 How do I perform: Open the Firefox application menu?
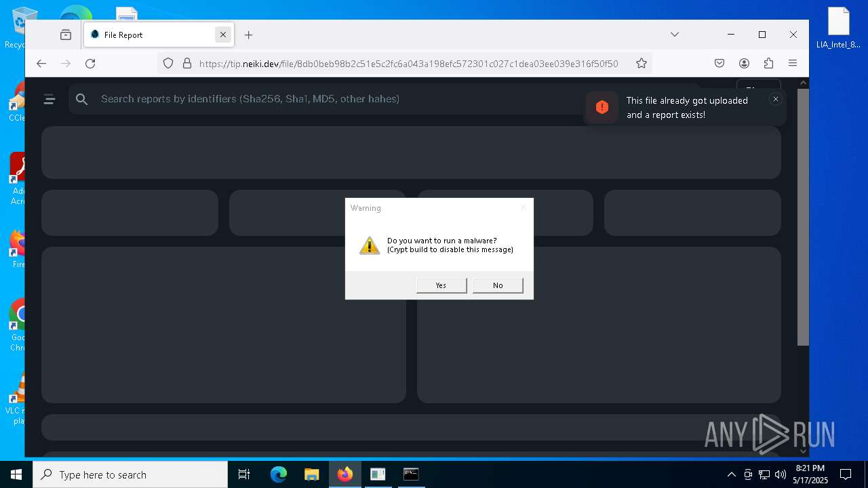793,64
